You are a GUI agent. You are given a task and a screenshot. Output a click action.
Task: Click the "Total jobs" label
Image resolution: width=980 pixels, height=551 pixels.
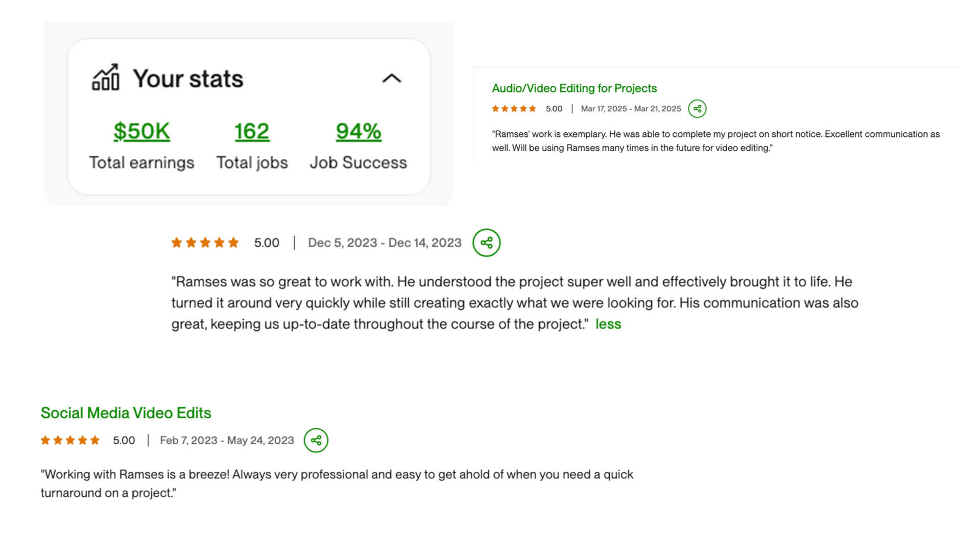pyautogui.click(x=252, y=162)
